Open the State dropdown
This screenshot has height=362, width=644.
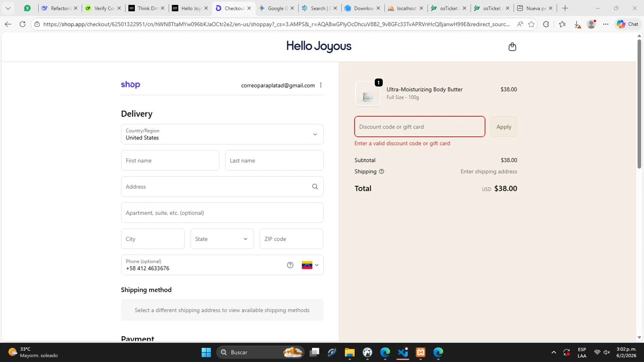point(222,239)
